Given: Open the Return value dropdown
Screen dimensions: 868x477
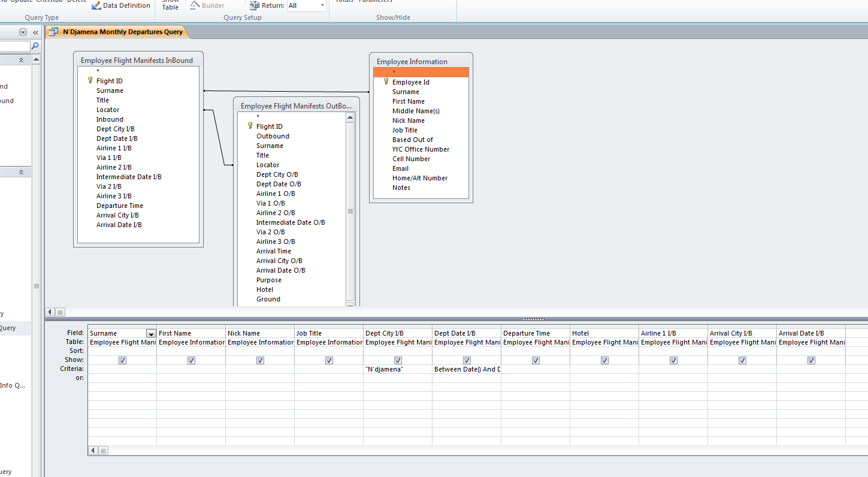Looking at the screenshot, I should coord(322,5).
